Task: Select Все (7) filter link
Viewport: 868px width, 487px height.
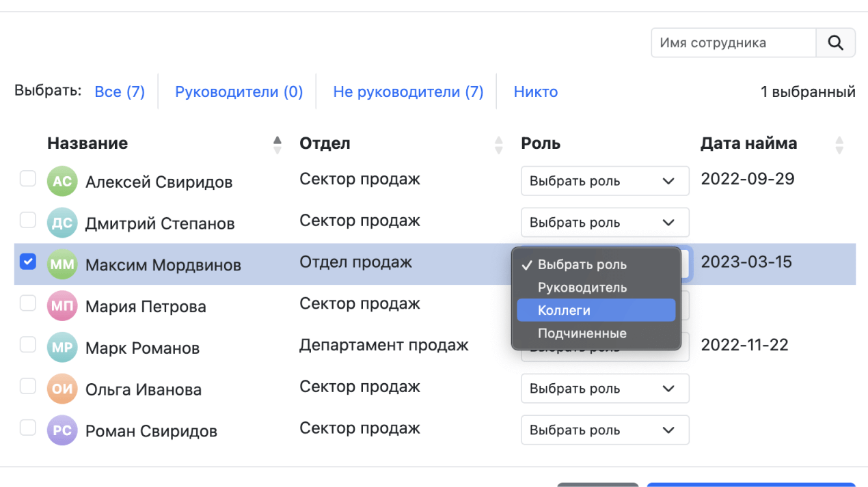Action: click(x=120, y=92)
